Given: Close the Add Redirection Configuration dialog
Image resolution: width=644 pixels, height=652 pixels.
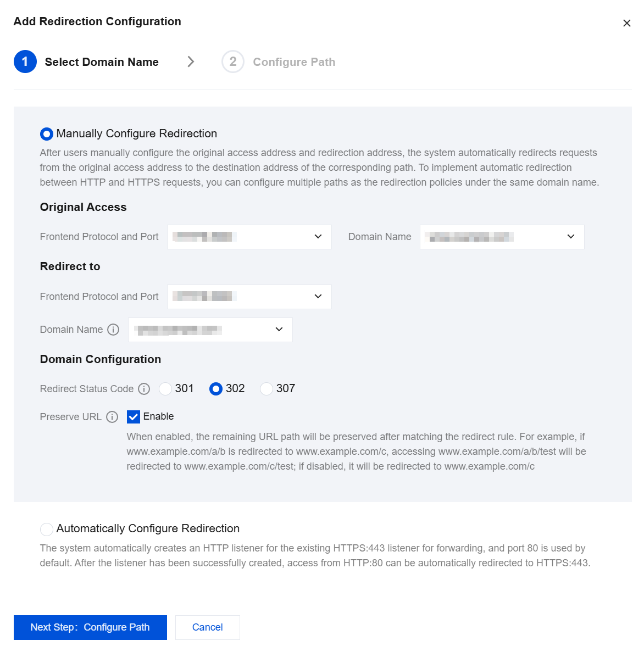Looking at the screenshot, I should coord(626,23).
